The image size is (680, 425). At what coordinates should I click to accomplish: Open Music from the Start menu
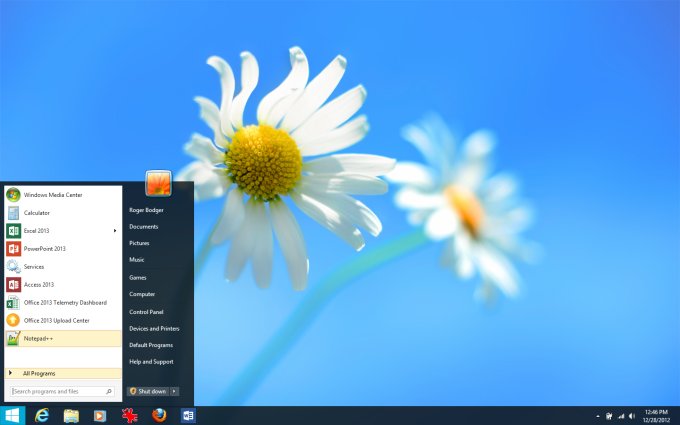pyautogui.click(x=137, y=260)
